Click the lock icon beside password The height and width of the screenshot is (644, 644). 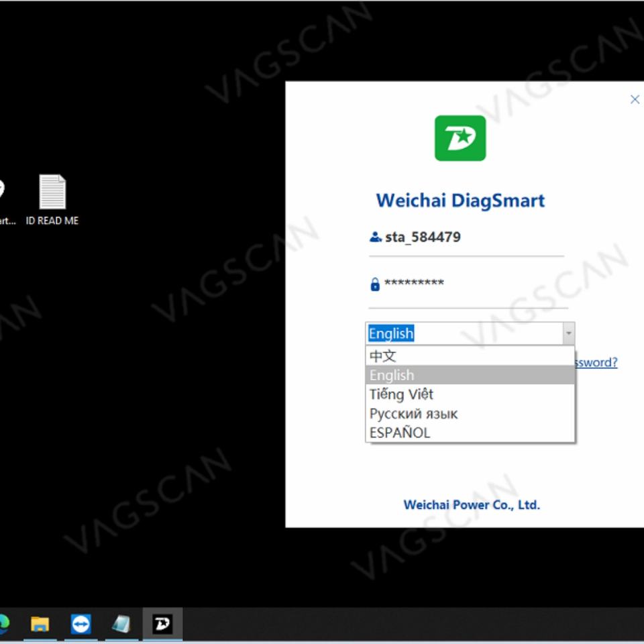pyautogui.click(x=375, y=284)
